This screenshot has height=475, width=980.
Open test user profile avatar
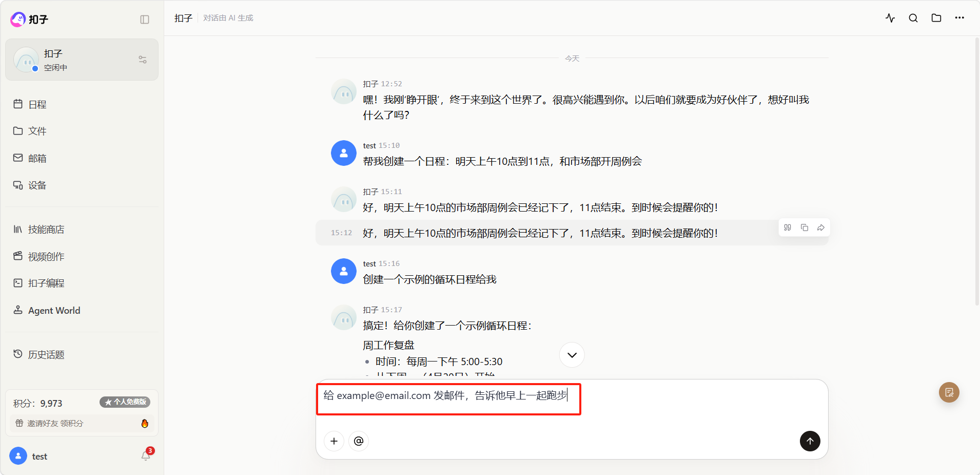point(18,456)
